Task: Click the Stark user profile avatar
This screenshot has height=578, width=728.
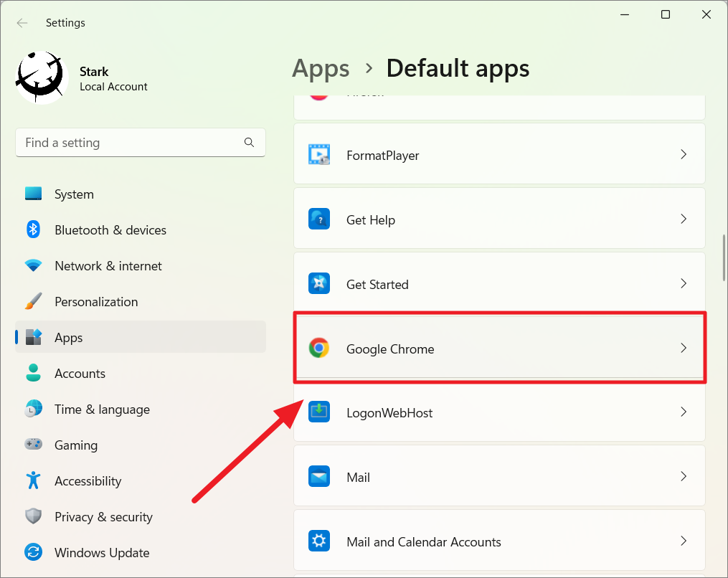Action: click(42, 77)
